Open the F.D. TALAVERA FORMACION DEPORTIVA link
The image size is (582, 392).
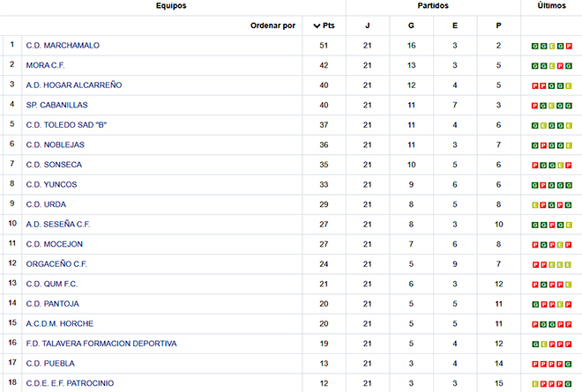coord(101,344)
